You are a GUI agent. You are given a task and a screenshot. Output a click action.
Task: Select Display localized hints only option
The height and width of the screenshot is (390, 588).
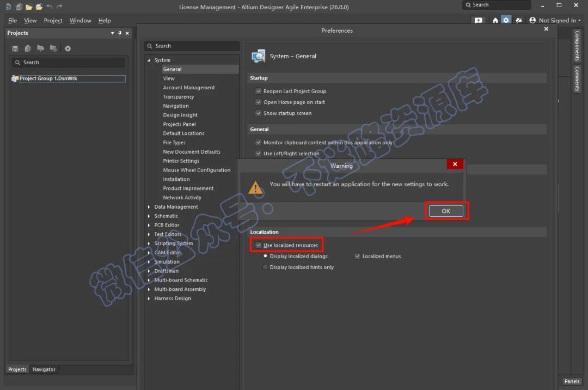pos(266,267)
